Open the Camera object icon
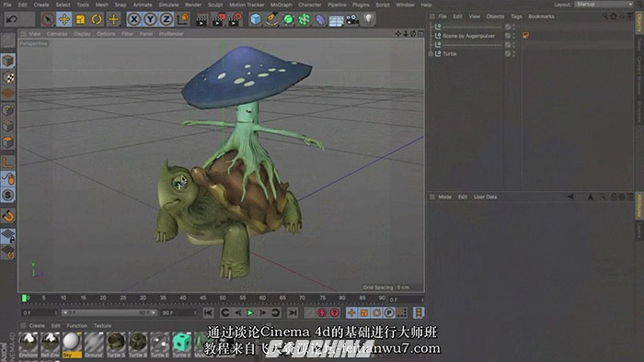 pyautogui.click(x=352, y=19)
